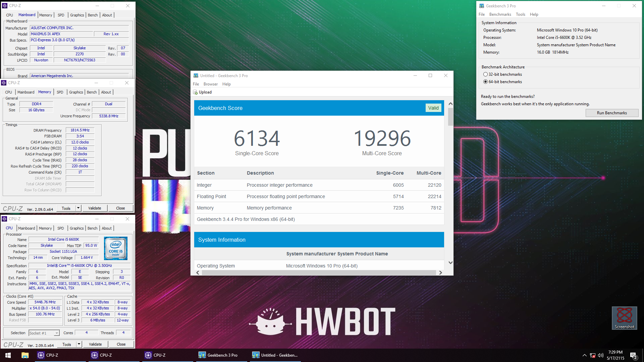Click Run Benchmarks button

[612, 113]
